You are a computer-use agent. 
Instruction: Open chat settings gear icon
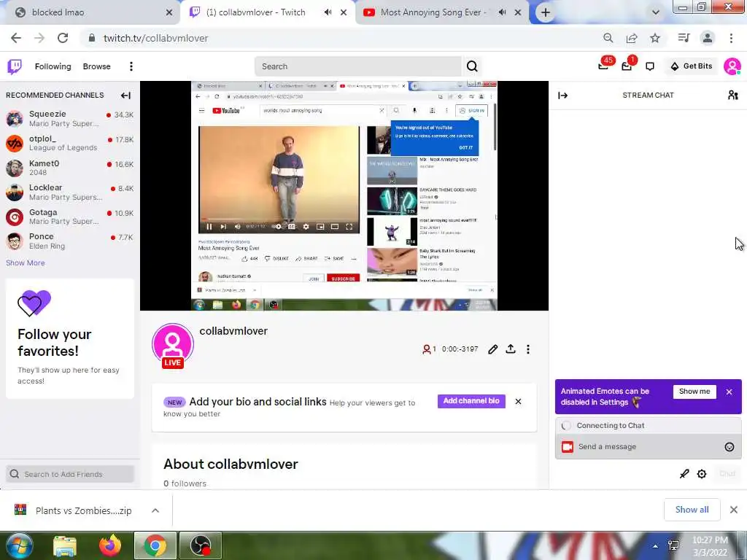coord(701,474)
